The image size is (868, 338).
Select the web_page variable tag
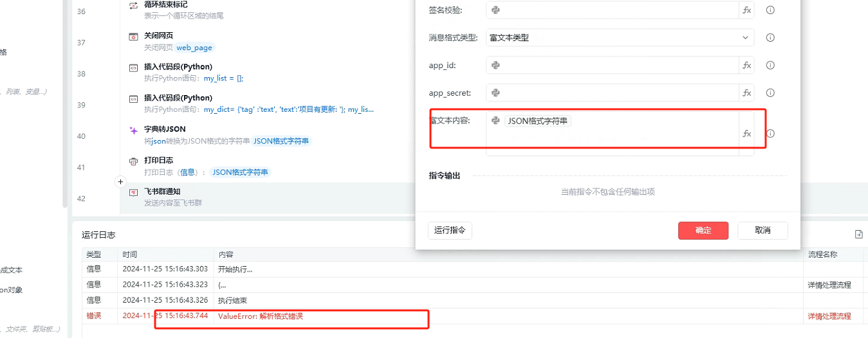tap(194, 48)
